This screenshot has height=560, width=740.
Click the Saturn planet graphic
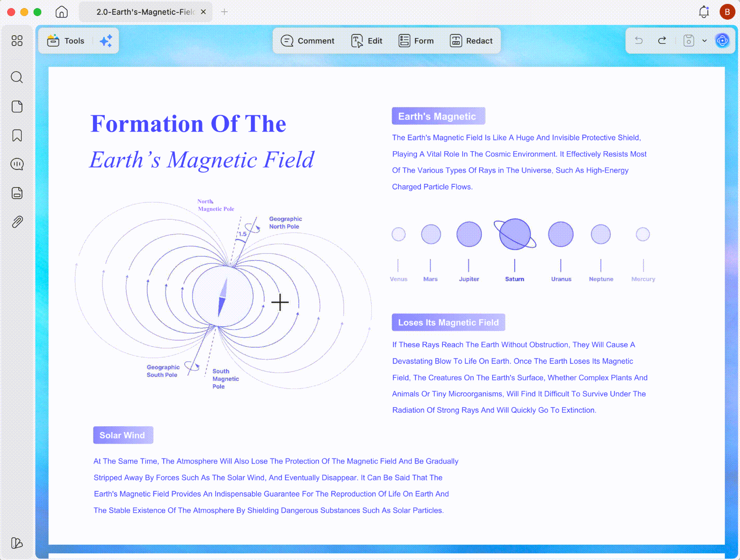click(515, 234)
